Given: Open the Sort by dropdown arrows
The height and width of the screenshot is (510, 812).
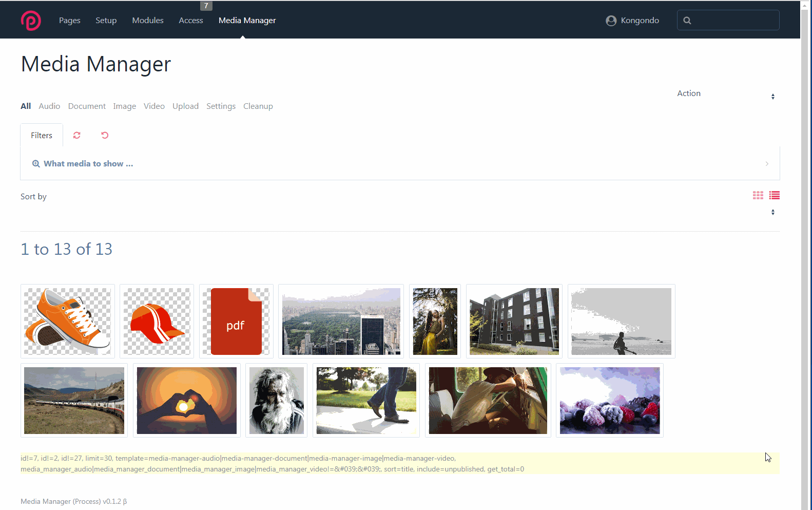Looking at the screenshot, I should click(772, 212).
